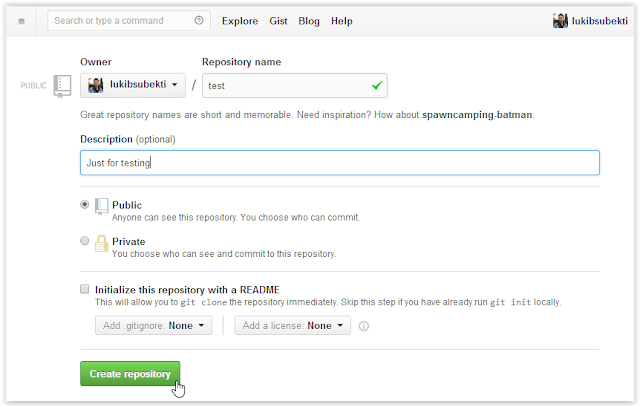Screen dimensions: 640x407
Task: Click the Create repository button
Action: [130, 374]
